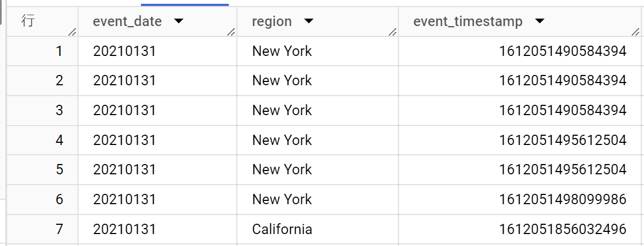This screenshot has height=246, width=644.
Task: Click timestamp value 1612051498099986
Action: (563, 199)
